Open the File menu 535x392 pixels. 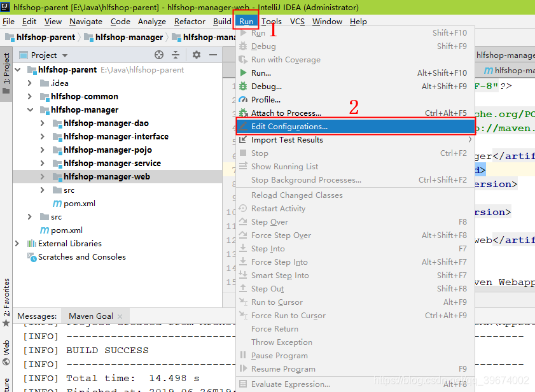[x=8, y=22]
